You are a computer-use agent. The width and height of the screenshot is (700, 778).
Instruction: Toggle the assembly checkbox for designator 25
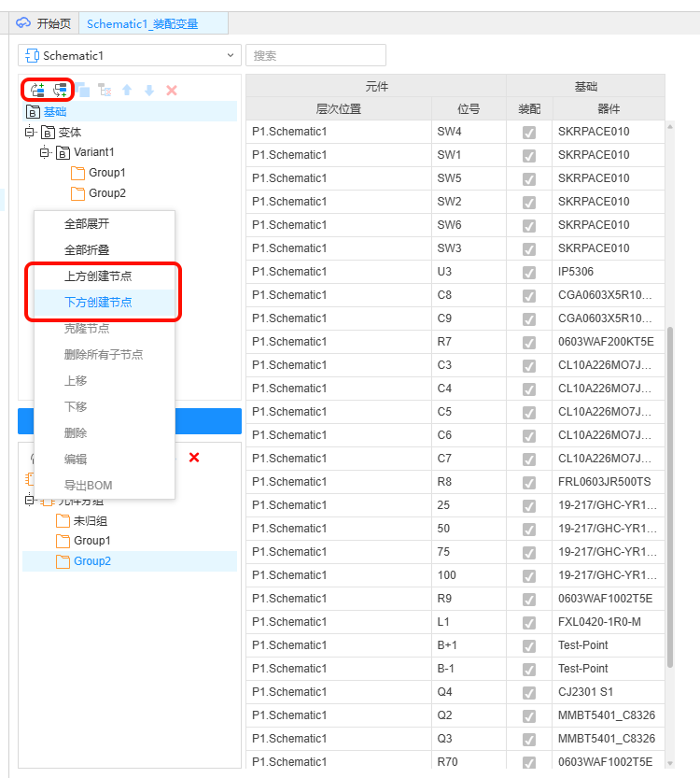[529, 505]
